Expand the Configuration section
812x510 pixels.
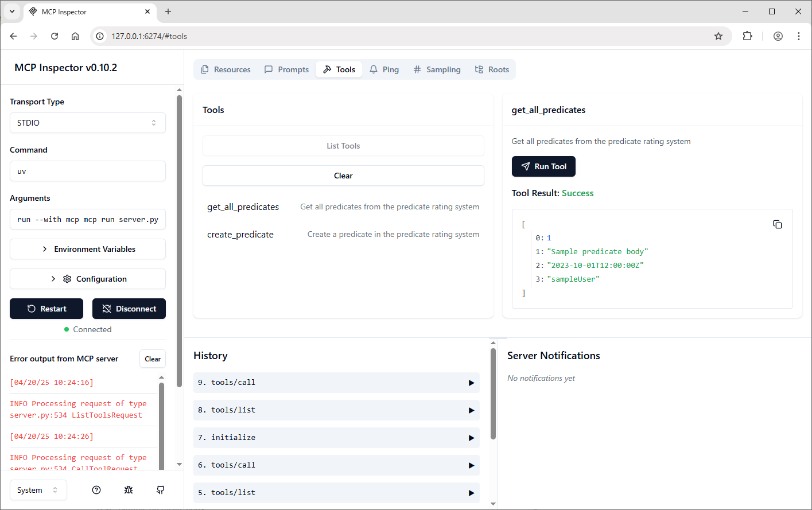88,279
